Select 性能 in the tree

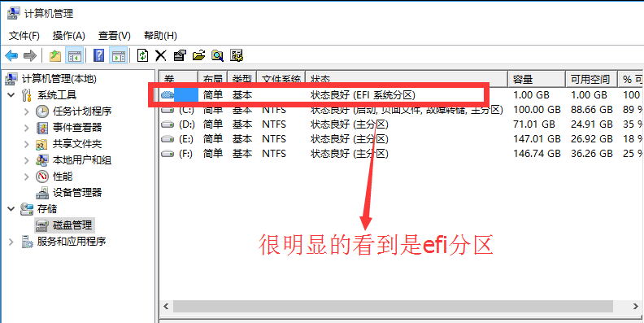coord(63,177)
